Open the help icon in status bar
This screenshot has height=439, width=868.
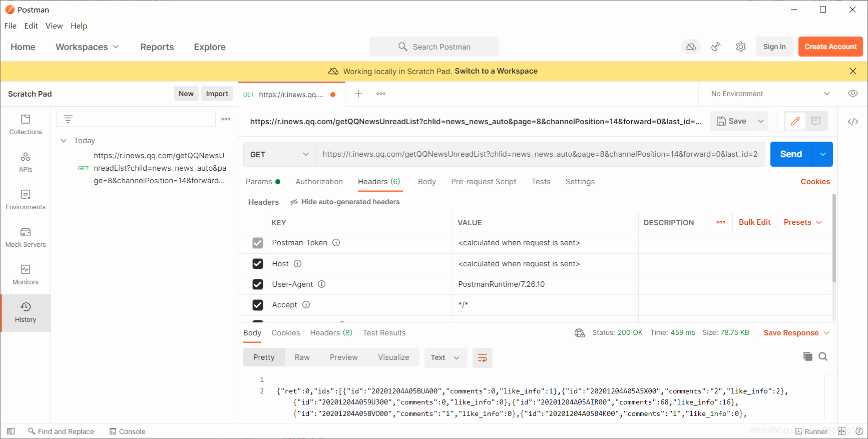(x=859, y=431)
